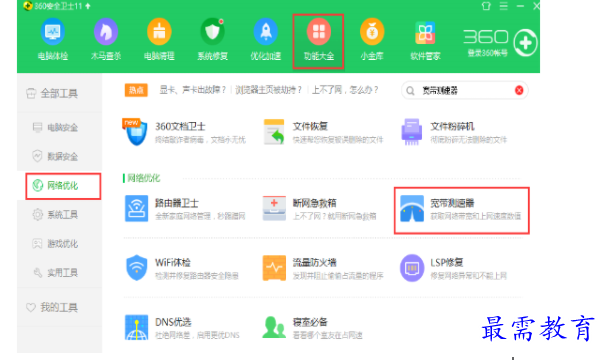Launch 文件粉碎机 shredder icon
The width and height of the screenshot is (603, 360).
click(411, 132)
